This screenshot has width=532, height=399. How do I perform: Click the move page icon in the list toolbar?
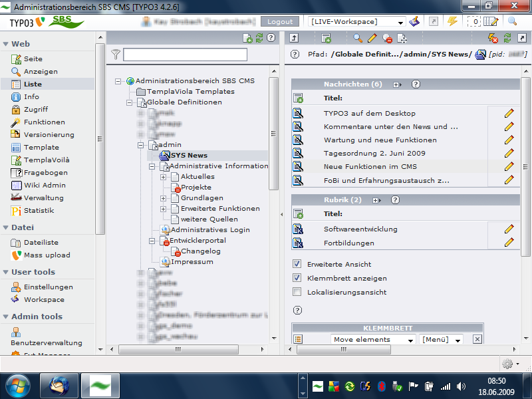(402, 39)
